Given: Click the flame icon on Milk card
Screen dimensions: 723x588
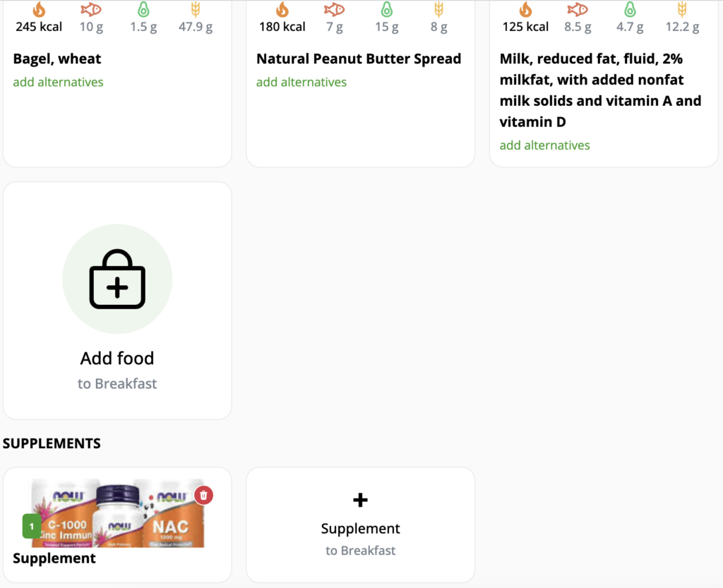Looking at the screenshot, I should coord(525,9).
